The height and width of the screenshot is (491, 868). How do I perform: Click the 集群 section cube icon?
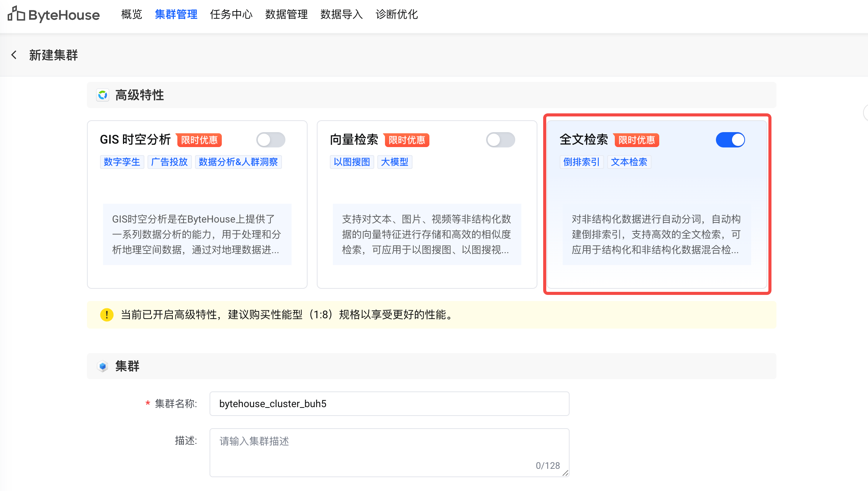pos(103,366)
